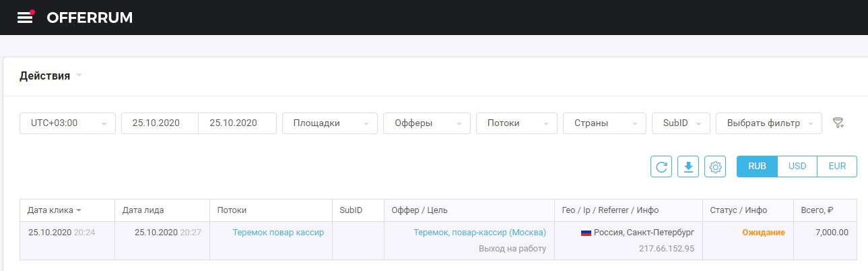The image size is (868, 271).
Task: Expand the SubID dropdown
Action: pos(681,123)
